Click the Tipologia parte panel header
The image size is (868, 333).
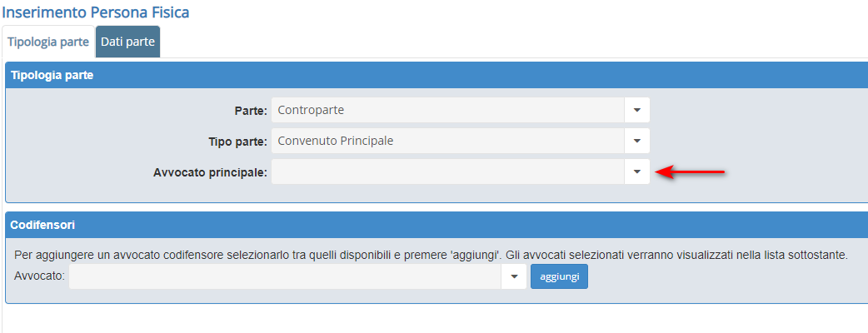52,75
